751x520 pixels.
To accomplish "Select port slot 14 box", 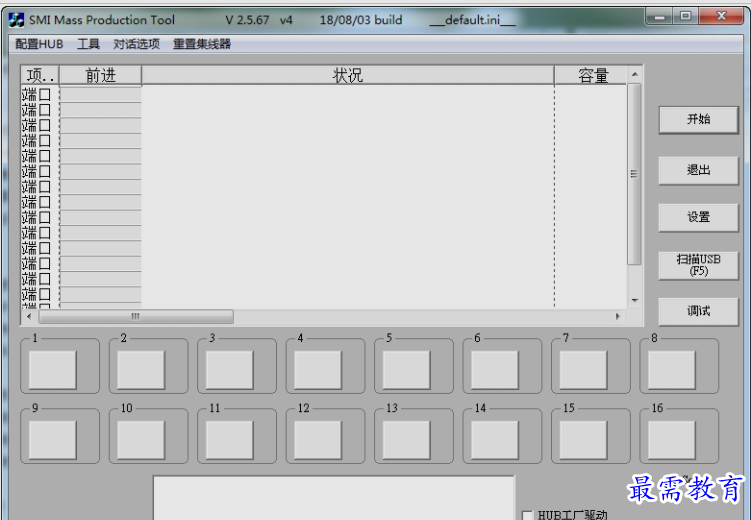I will tap(495, 440).
